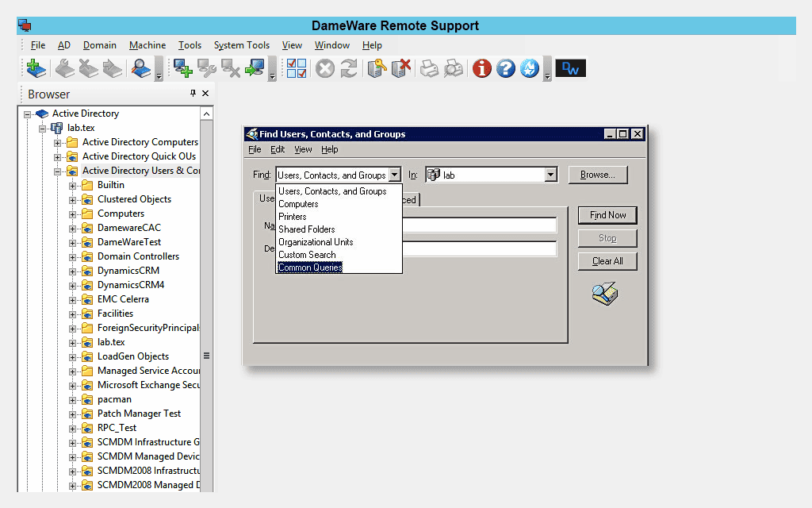Click the DW logo icon in toolbar
Image resolution: width=812 pixels, height=508 pixels.
pos(570,69)
